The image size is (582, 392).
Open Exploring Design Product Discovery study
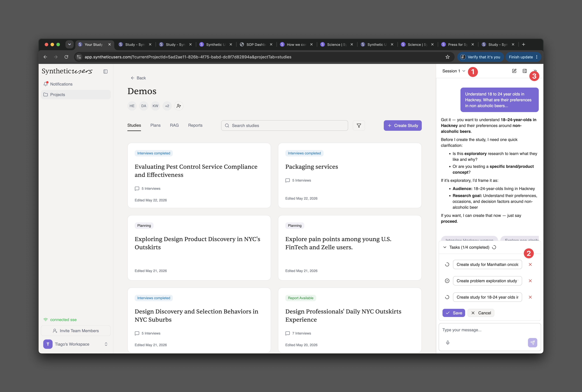coord(199,248)
